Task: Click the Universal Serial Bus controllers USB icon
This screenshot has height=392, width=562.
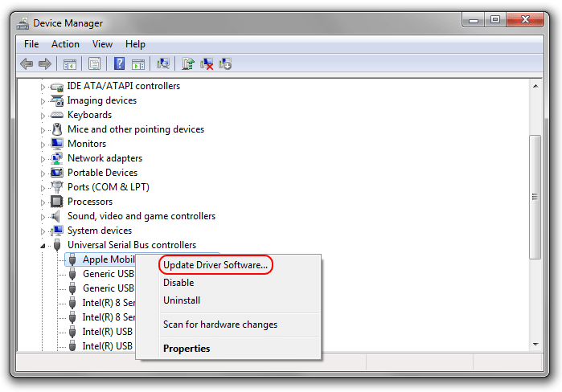Action: click(x=56, y=245)
